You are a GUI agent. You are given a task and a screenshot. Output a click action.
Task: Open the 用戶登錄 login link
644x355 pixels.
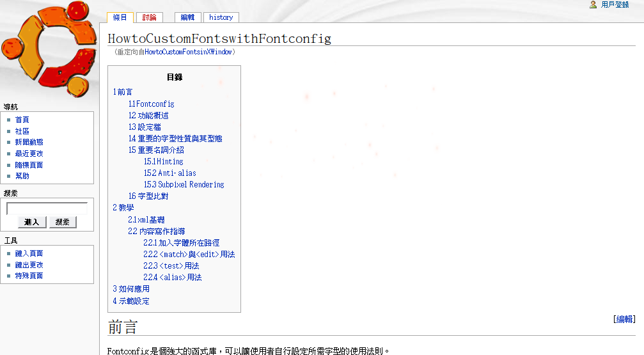pos(615,4)
